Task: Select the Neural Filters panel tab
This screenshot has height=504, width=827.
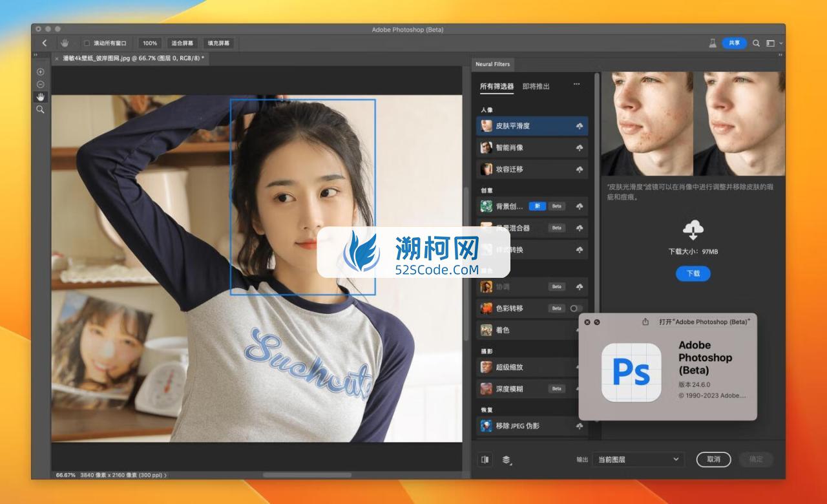Action: pos(492,64)
